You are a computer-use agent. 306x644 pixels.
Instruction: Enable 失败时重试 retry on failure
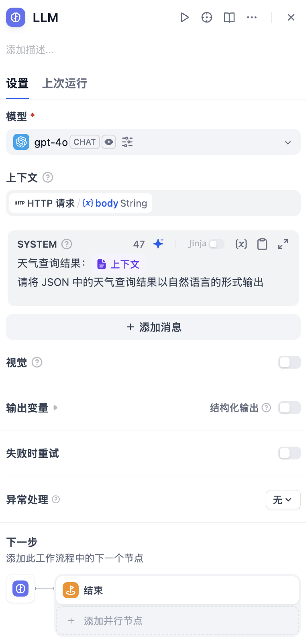[x=289, y=453]
